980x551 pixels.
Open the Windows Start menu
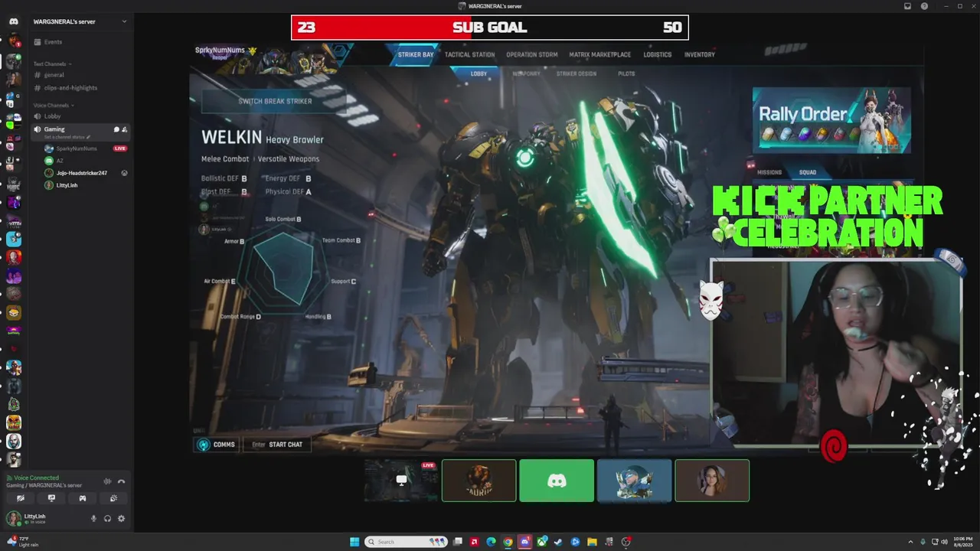coord(354,542)
